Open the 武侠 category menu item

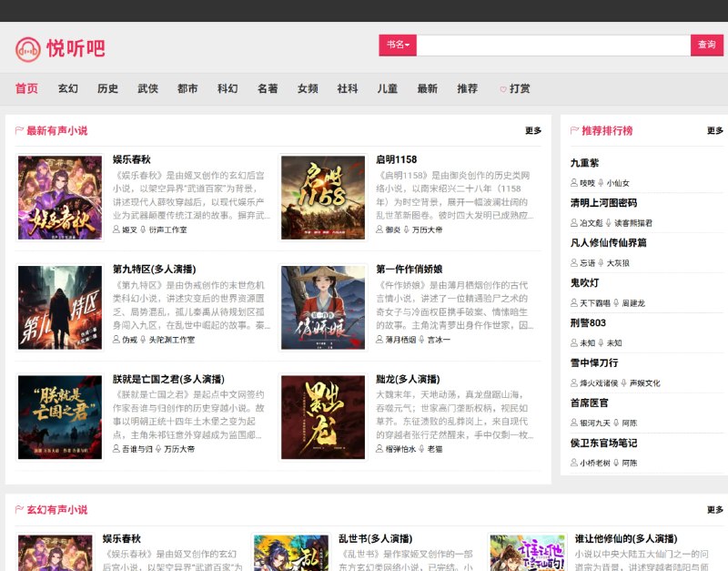click(147, 88)
